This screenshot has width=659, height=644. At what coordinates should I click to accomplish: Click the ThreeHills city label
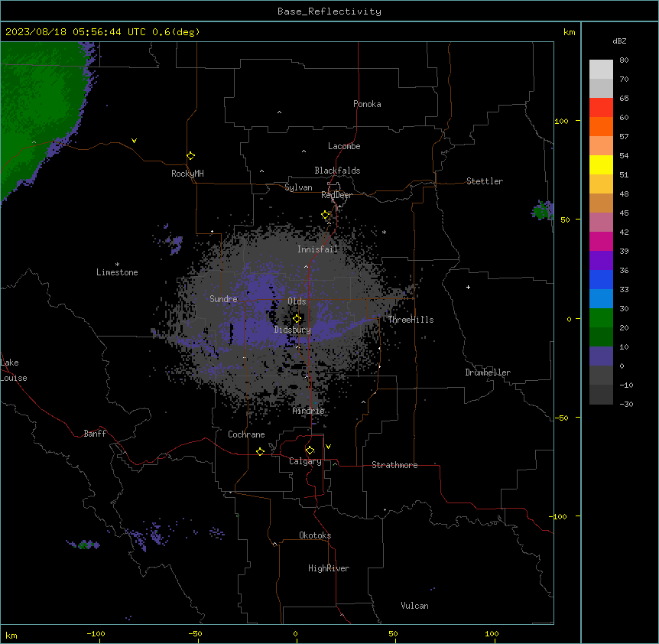411,320
